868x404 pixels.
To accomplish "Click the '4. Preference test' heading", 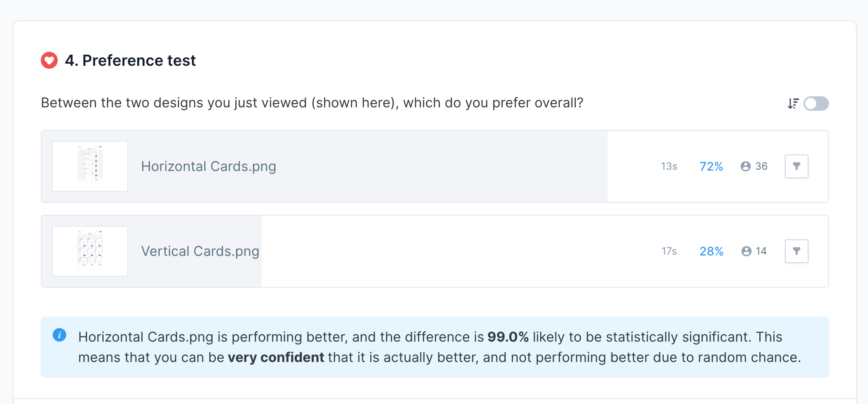I will [130, 60].
